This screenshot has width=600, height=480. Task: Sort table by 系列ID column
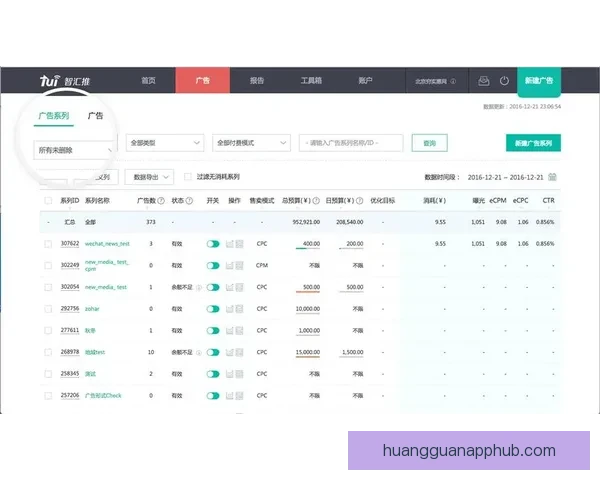(69, 201)
